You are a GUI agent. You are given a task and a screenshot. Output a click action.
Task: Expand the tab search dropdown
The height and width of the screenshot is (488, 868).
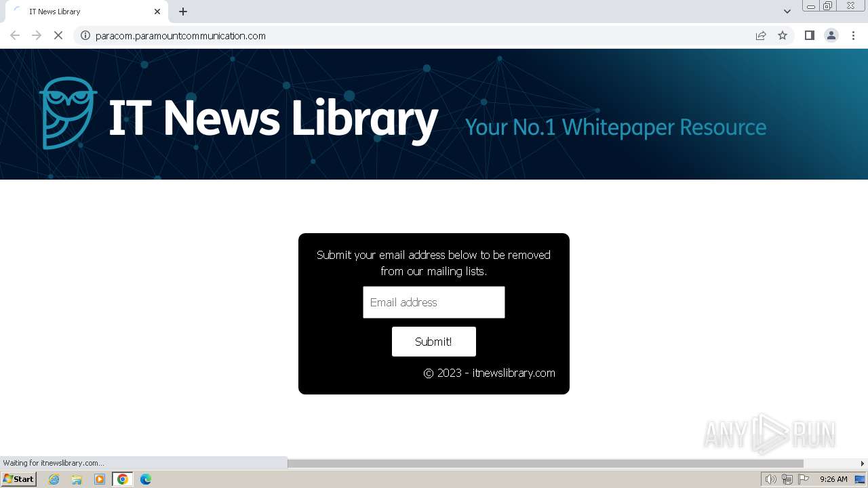click(787, 12)
